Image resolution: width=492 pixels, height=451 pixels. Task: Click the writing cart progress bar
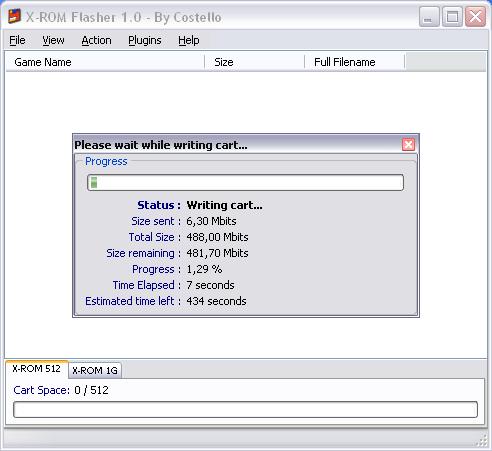pos(245,182)
